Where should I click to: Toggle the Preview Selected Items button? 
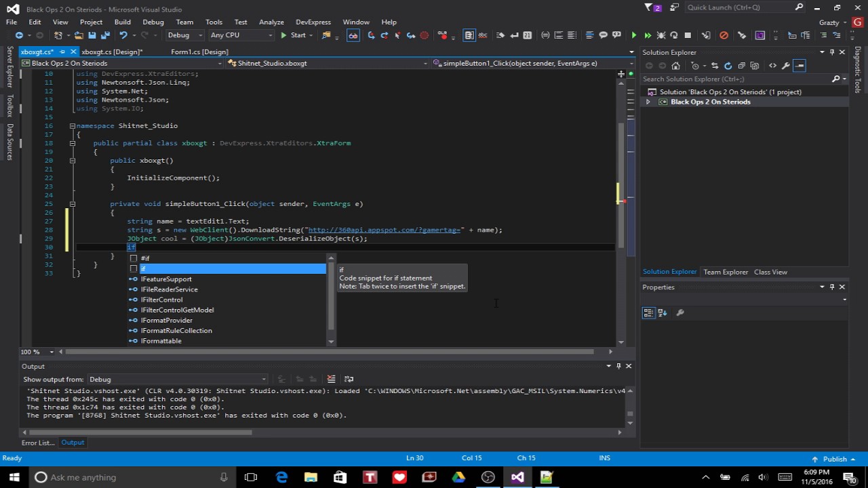pyautogui.click(x=800, y=66)
